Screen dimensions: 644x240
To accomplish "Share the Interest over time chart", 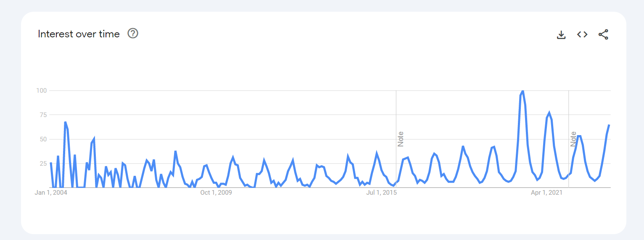I will [603, 34].
